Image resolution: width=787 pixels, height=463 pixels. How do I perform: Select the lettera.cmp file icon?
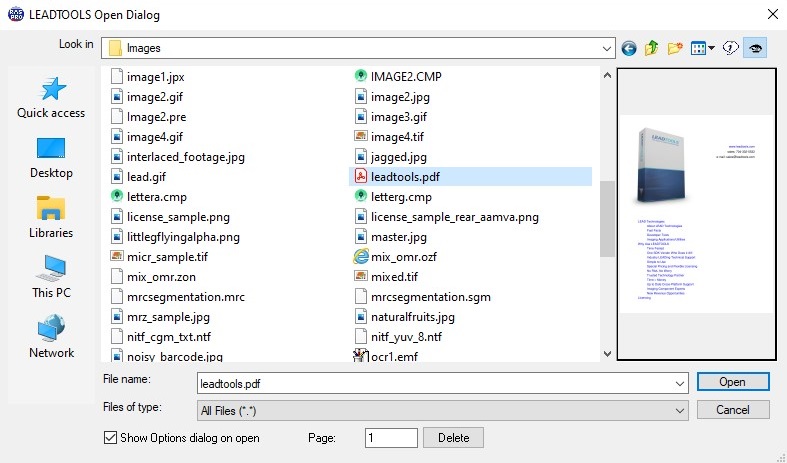click(116, 196)
